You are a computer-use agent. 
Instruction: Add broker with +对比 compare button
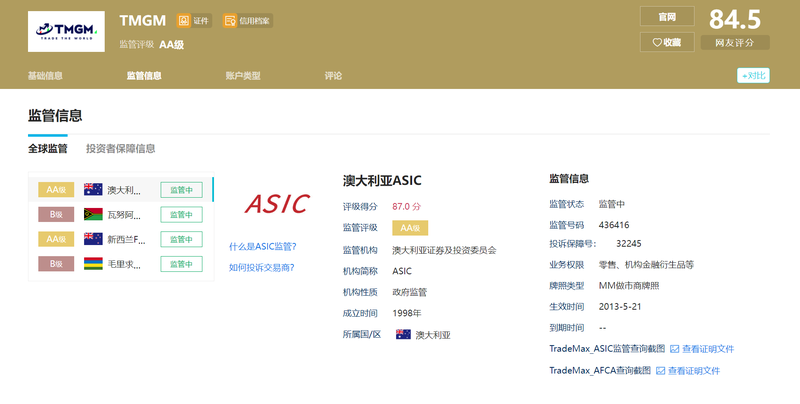point(753,75)
